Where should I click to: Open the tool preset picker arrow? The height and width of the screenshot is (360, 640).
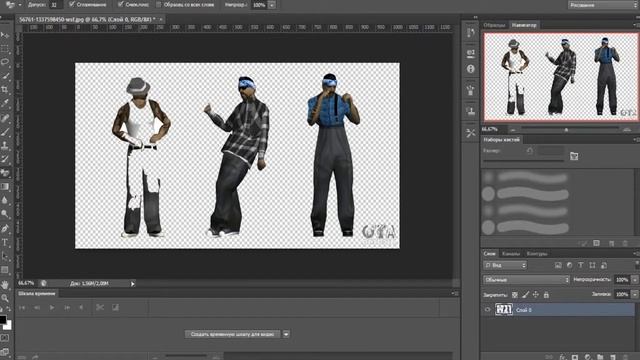(20, 5)
